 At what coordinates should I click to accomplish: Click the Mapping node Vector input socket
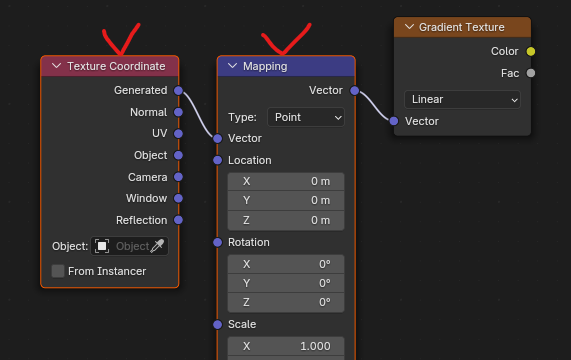coord(217,138)
